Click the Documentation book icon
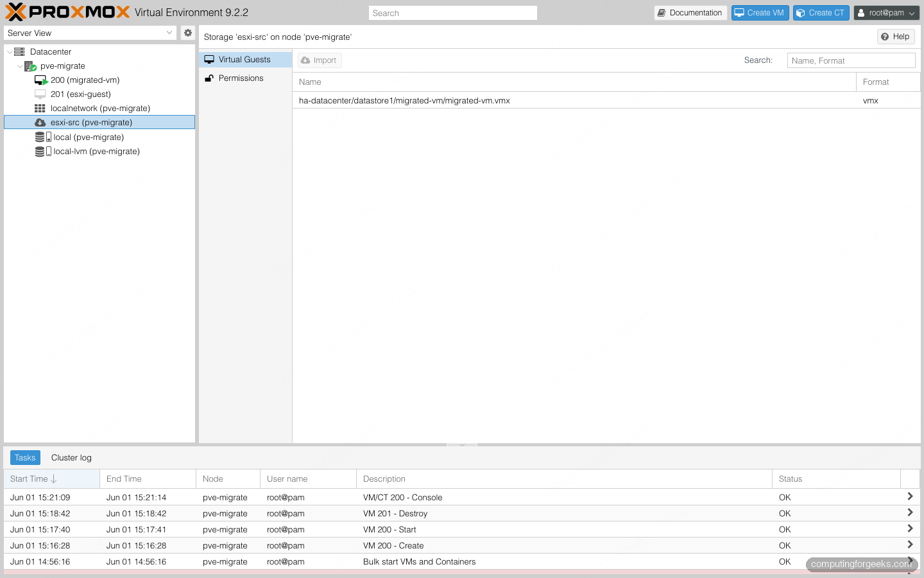Viewport: 924px width, 578px height. 662,13
